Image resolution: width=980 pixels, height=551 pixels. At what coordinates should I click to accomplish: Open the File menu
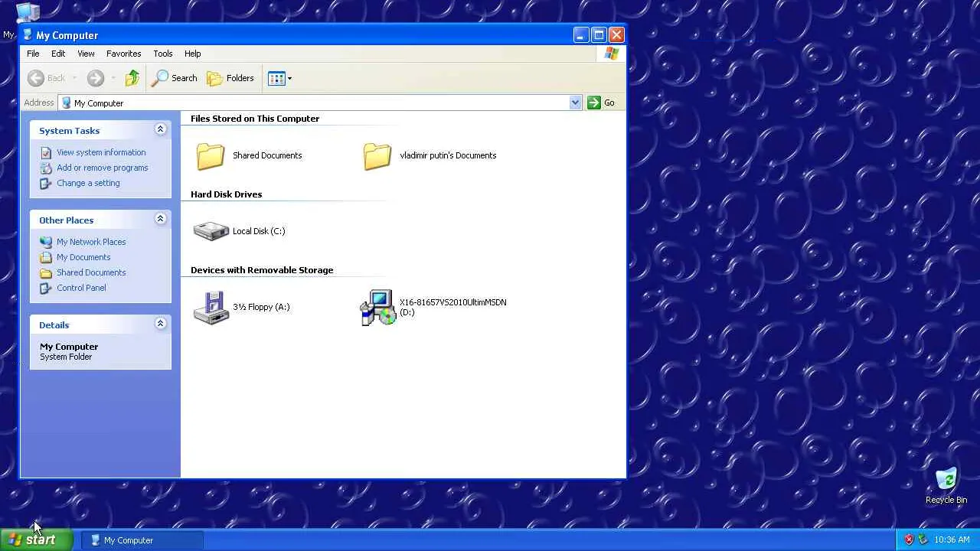tap(33, 54)
